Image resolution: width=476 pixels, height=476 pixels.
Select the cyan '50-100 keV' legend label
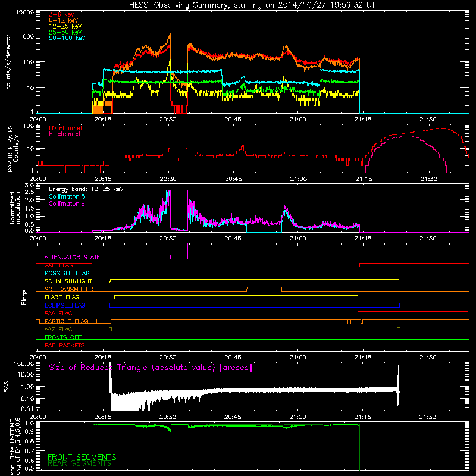[67, 38]
